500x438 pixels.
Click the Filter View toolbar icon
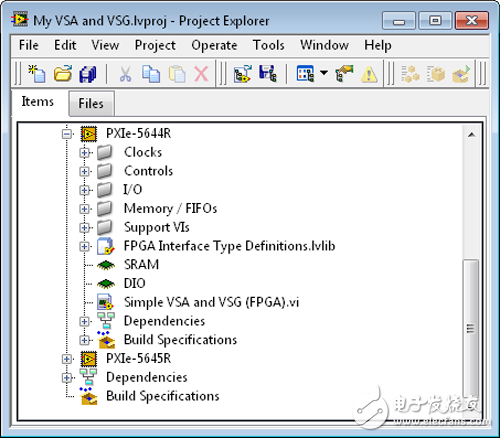[305, 74]
